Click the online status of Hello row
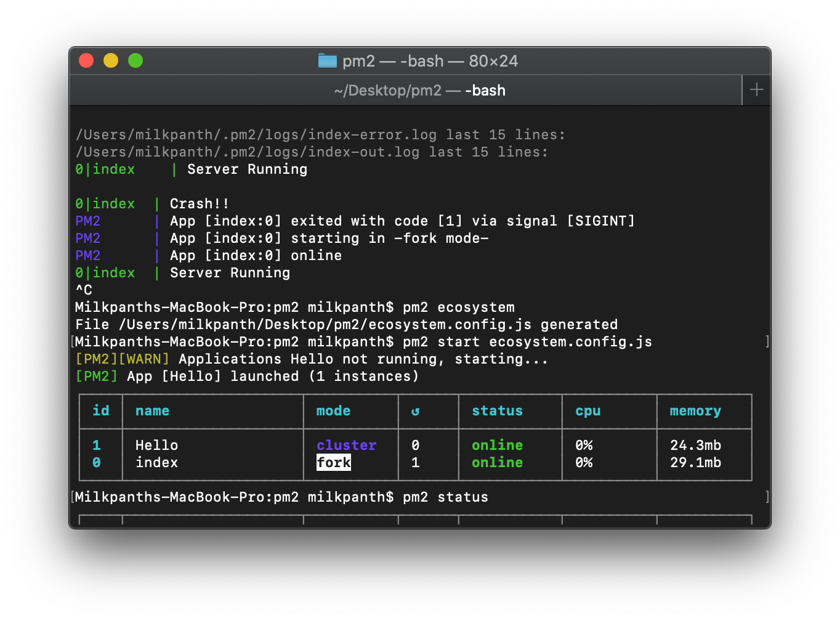The height and width of the screenshot is (620, 840). pyautogui.click(x=497, y=445)
